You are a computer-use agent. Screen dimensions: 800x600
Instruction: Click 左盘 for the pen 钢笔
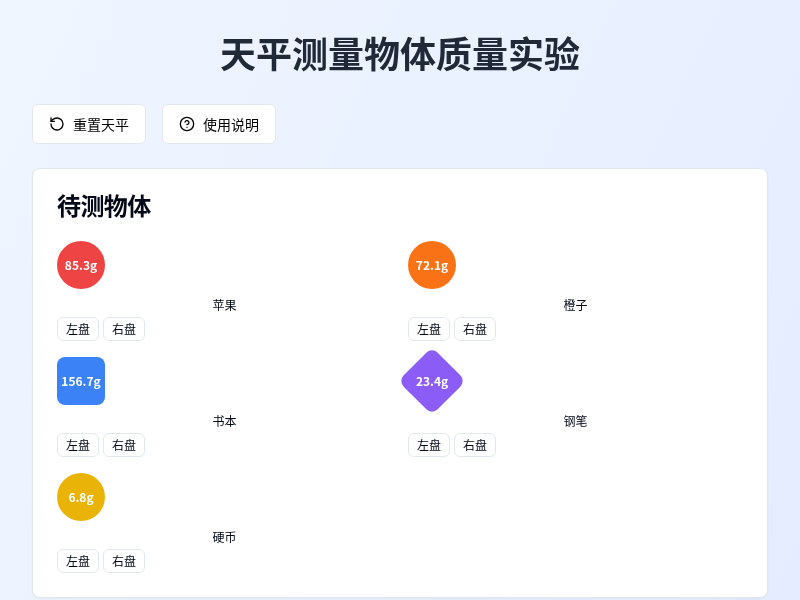[x=429, y=445]
